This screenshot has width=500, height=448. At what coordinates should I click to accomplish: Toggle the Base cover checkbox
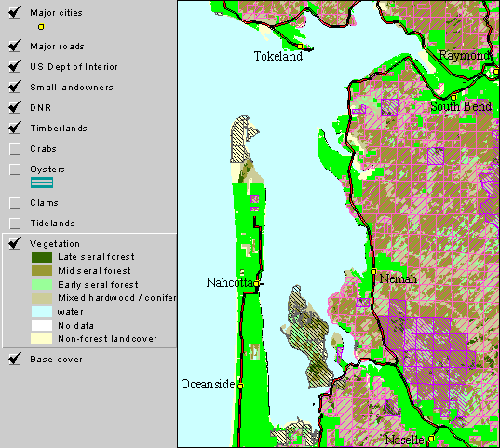(15, 360)
